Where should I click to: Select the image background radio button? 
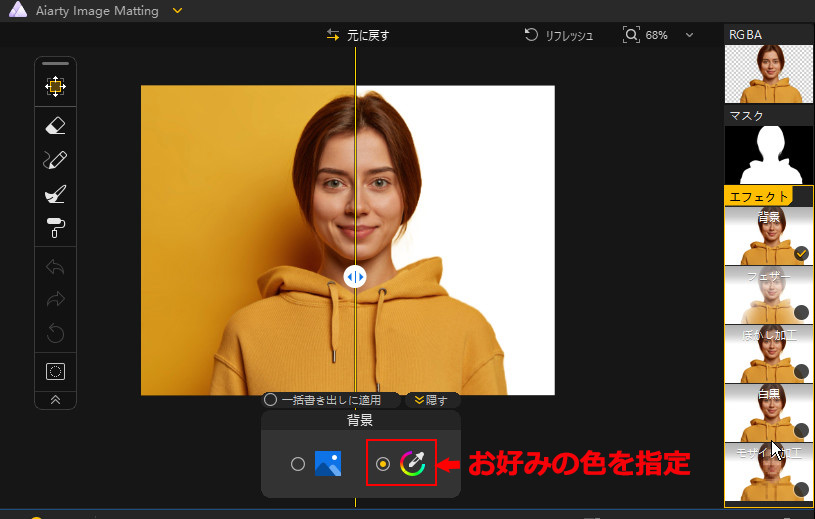[x=298, y=464]
